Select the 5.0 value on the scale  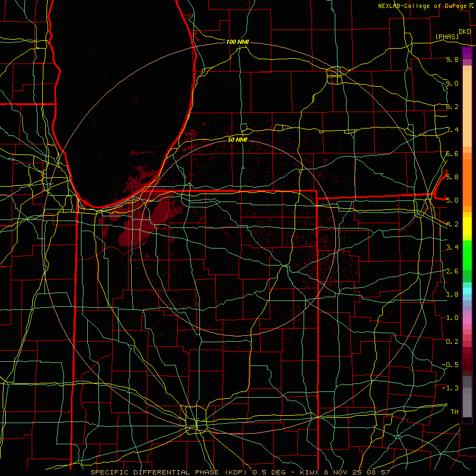click(452, 200)
